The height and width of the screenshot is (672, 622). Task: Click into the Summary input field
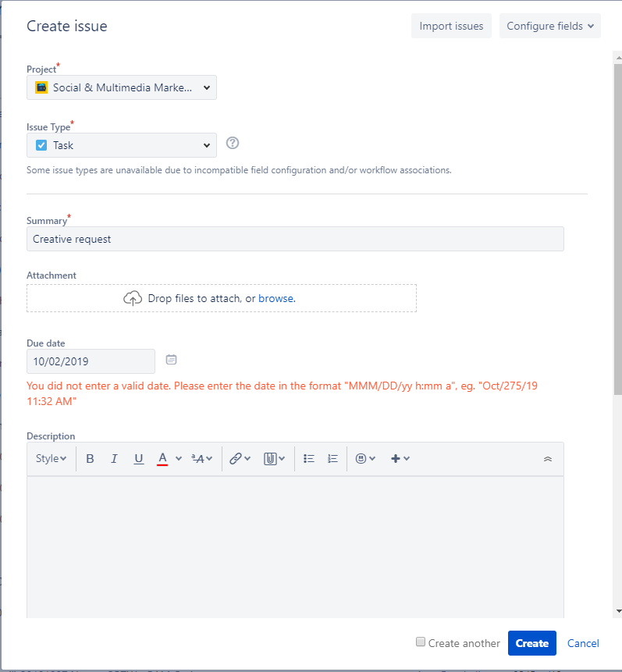point(295,239)
